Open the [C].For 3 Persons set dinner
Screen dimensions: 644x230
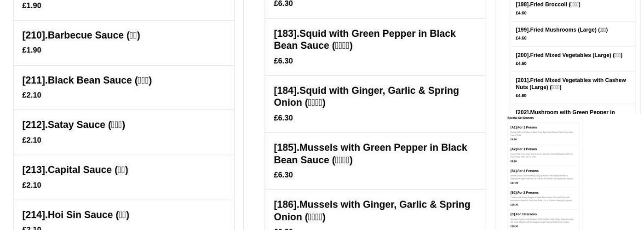[x=543, y=220]
